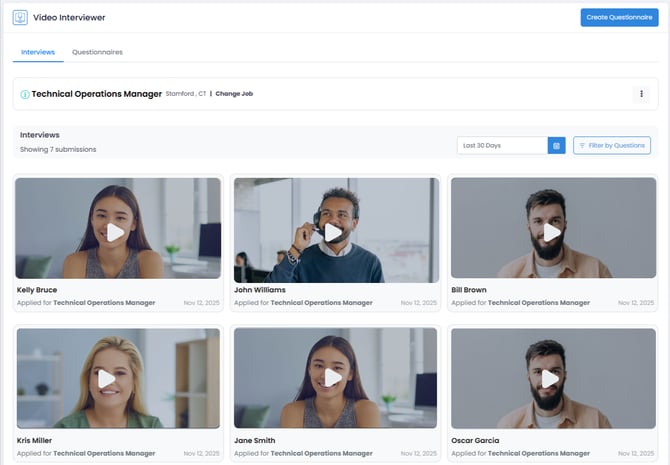
Task: Click the Change Job link
Action: 234,94
